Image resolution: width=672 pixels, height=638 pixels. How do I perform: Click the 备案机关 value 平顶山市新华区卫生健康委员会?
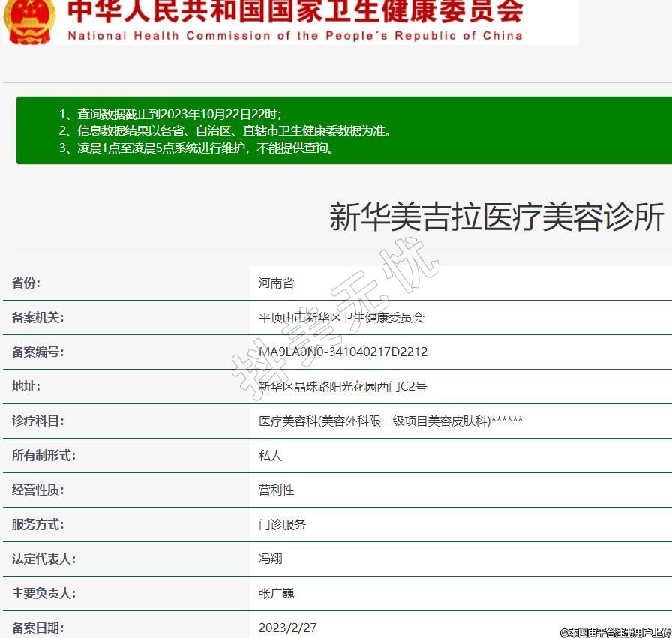pos(341,318)
